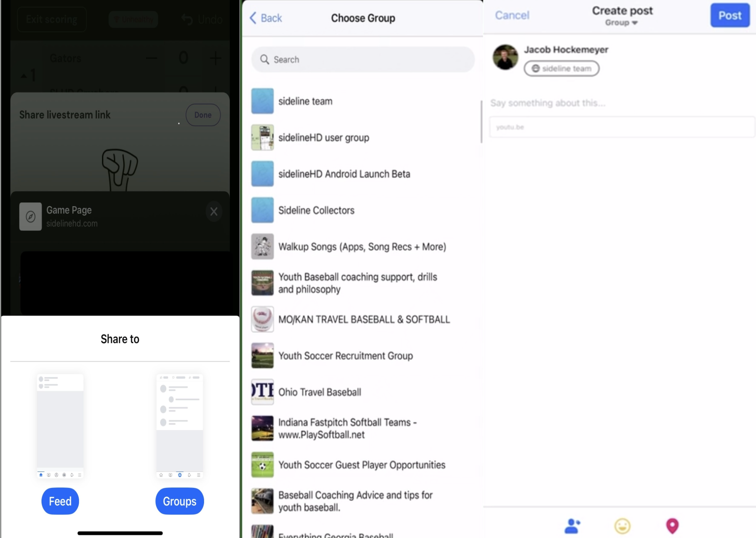Select the Groups layout preview thumbnail
Viewport: 756px width, 538px height.
(x=180, y=426)
